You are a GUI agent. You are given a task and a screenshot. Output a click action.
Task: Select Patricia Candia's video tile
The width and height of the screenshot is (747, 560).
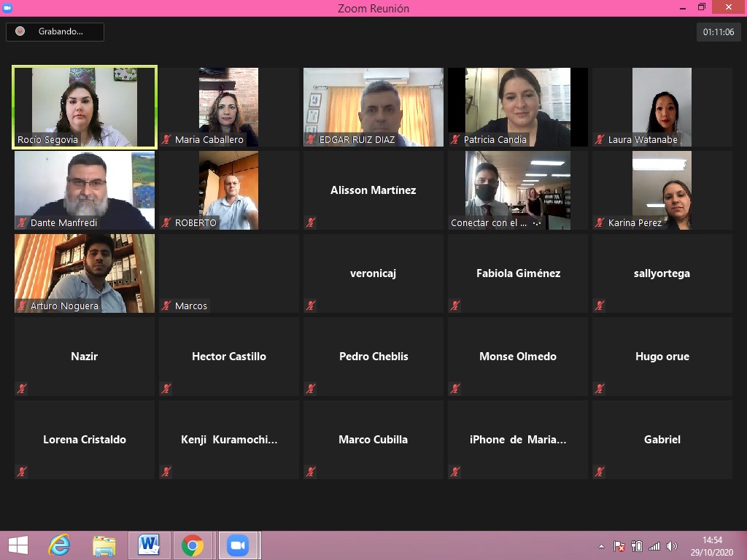click(518, 107)
